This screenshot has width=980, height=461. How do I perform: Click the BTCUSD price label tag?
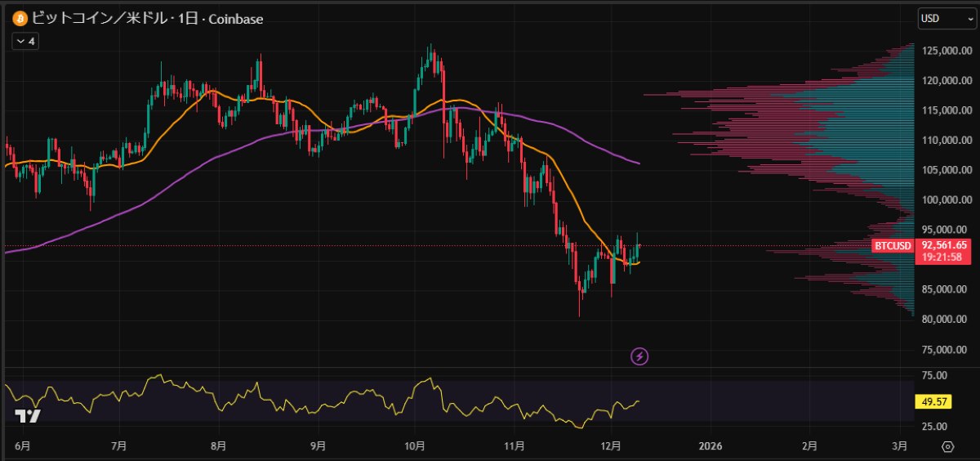coord(893,245)
